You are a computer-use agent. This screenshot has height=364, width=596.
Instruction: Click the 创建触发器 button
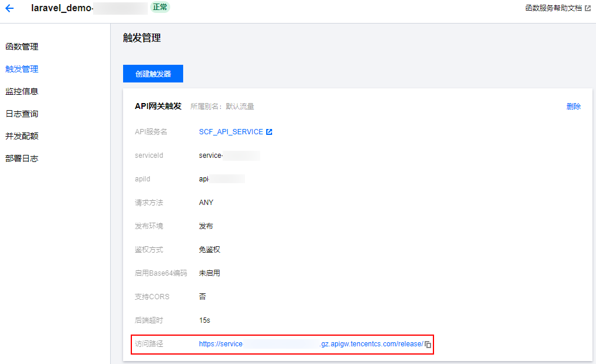point(153,73)
